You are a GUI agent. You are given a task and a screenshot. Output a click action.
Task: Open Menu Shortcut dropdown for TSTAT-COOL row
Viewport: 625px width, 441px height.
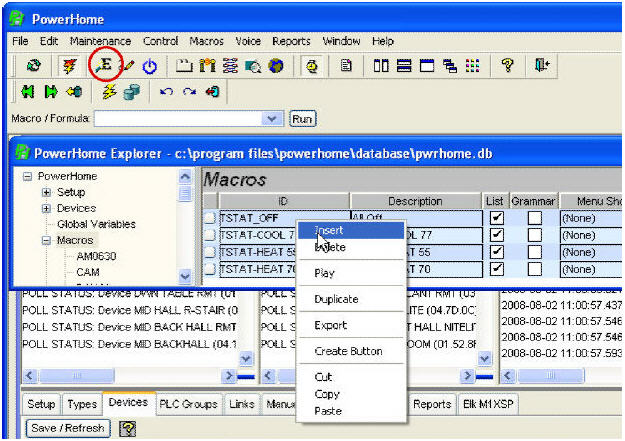pyautogui.click(x=591, y=235)
